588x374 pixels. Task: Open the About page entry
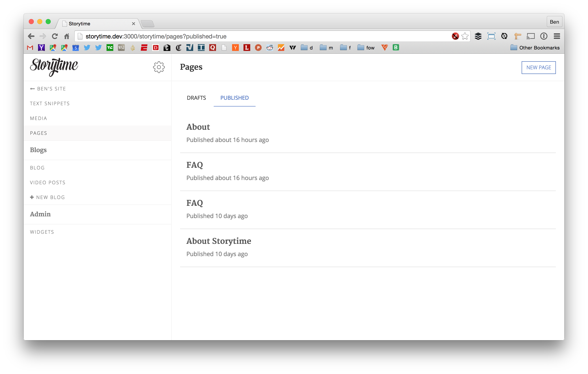pyautogui.click(x=198, y=127)
